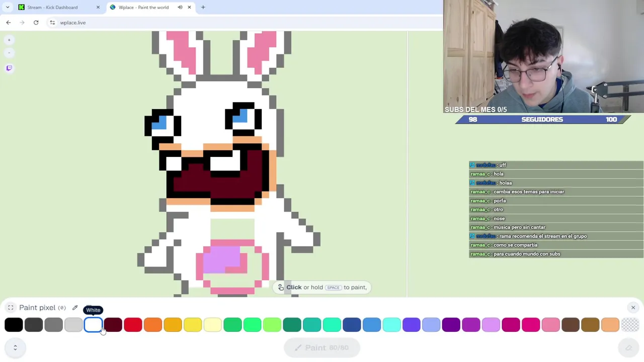Select the eraser tool icon
The width and height of the screenshot is (644, 362).
628,348
